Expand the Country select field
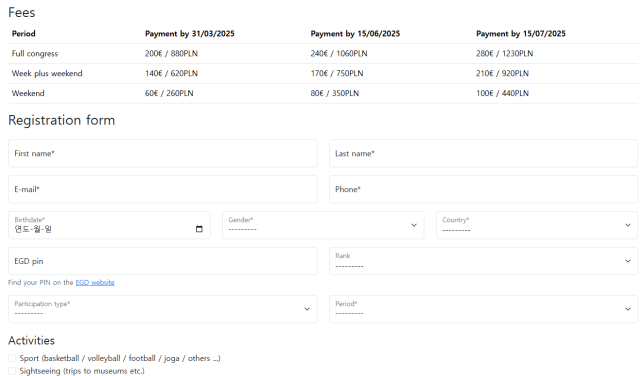The width and height of the screenshot is (643, 376). click(x=537, y=225)
